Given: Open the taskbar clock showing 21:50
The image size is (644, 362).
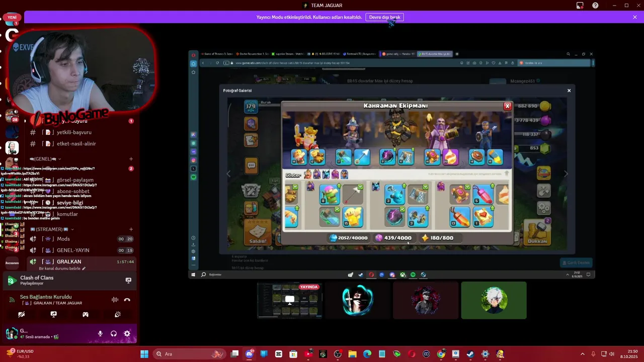Looking at the screenshot, I should 628,354.
